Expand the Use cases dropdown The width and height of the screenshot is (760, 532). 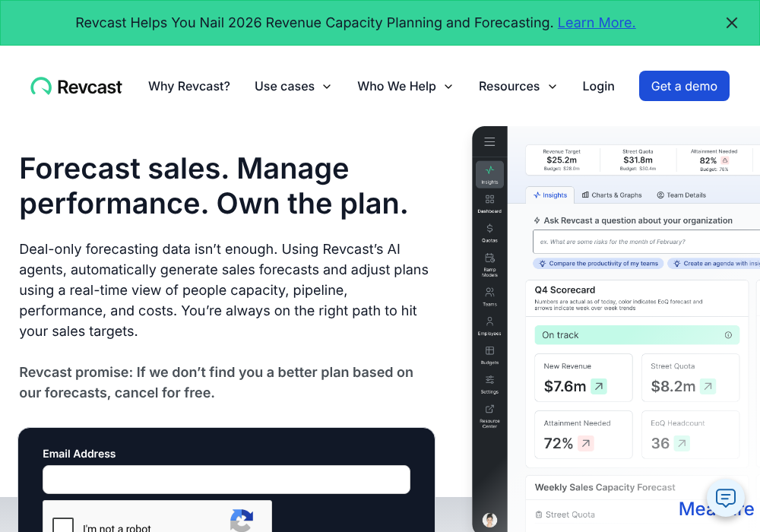coord(293,87)
